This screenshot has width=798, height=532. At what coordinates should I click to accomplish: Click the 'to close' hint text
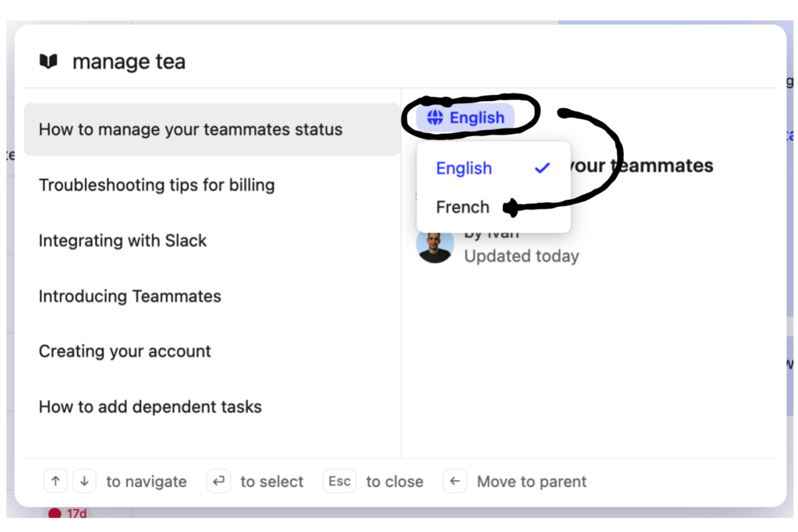[x=395, y=481]
